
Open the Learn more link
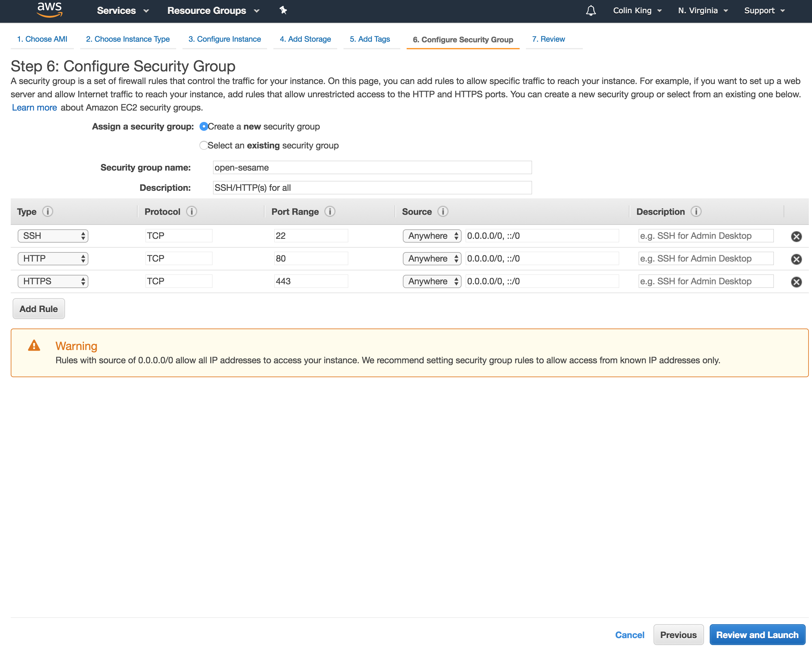[34, 108]
